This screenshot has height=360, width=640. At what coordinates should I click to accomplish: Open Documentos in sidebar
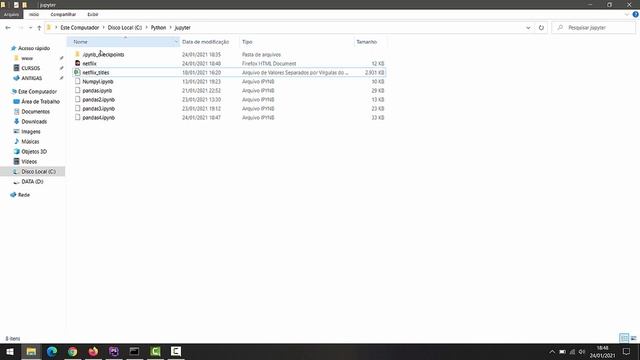tap(36, 111)
